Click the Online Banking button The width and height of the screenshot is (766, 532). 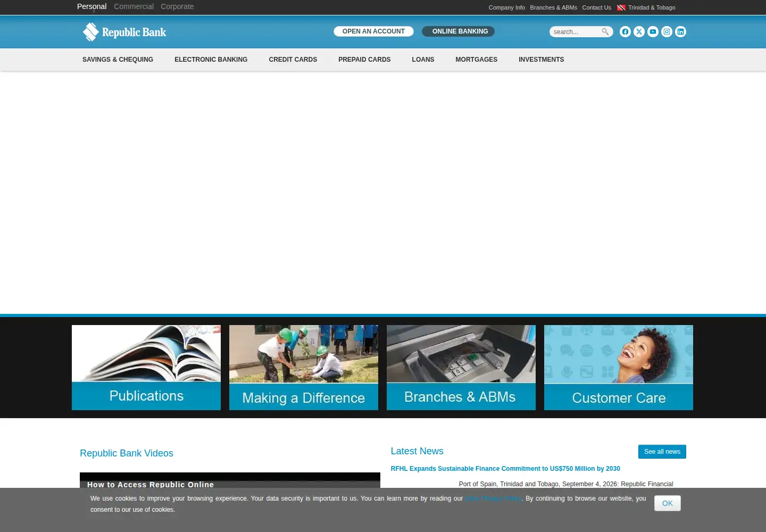(x=458, y=31)
